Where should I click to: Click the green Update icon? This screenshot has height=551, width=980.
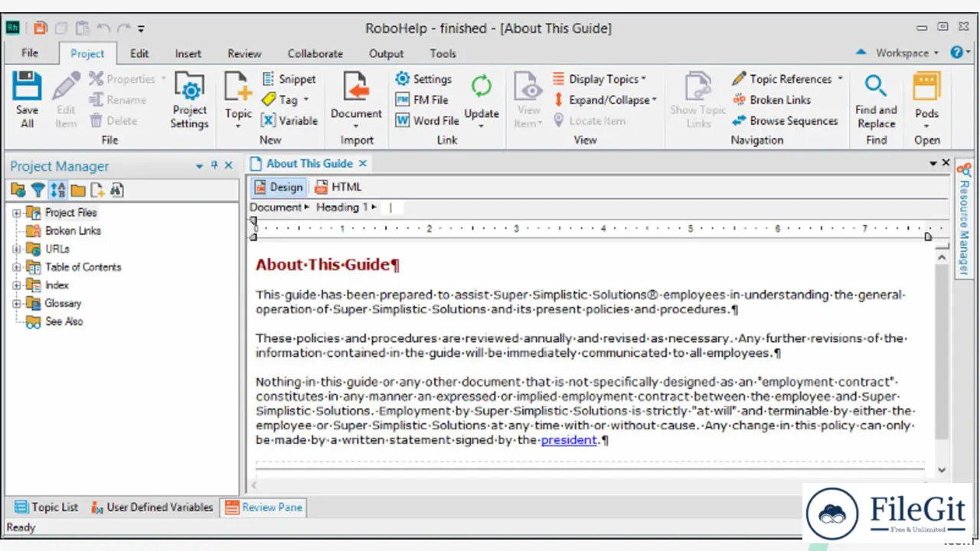[482, 86]
